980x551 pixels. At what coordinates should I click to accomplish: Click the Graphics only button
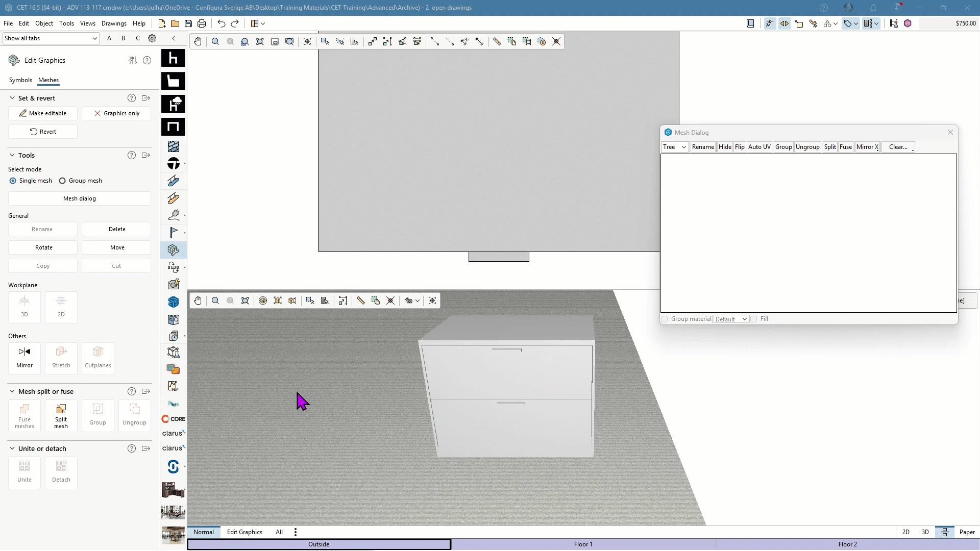pyautogui.click(x=116, y=113)
